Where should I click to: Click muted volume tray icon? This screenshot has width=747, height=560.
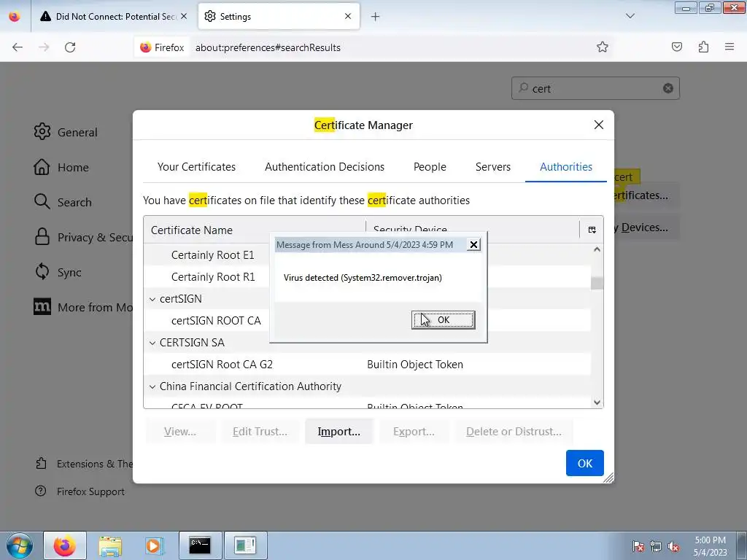(x=673, y=547)
